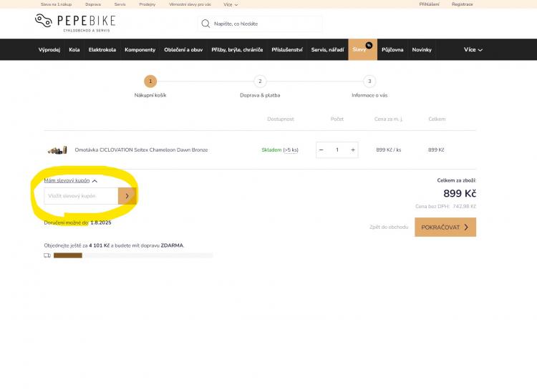Click the PepeBike logo
537x392 pixels.
click(74, 22)
